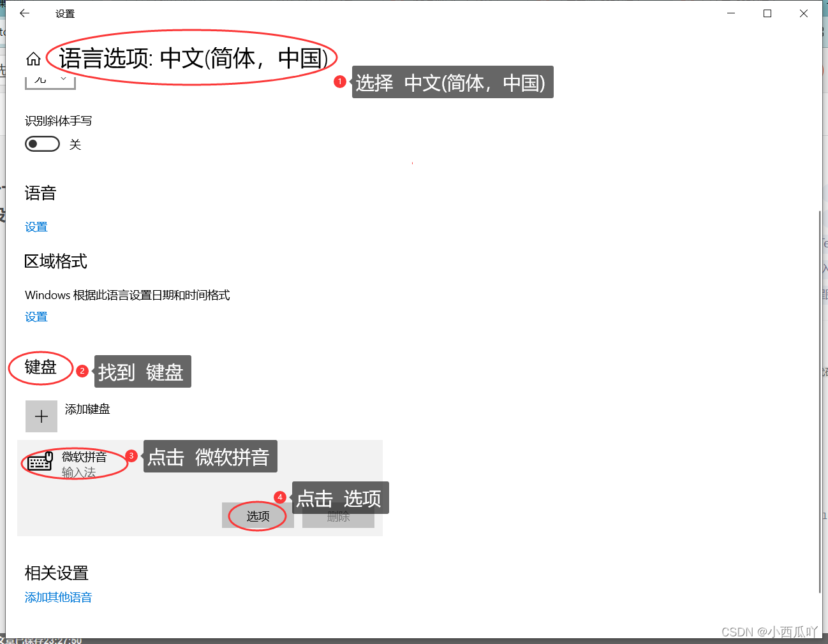Image resolution: width=828 pixels, height=644 pixels.
Task: Open the Settings home page icon
Action: pyautogui.click(x=33, y=59)
